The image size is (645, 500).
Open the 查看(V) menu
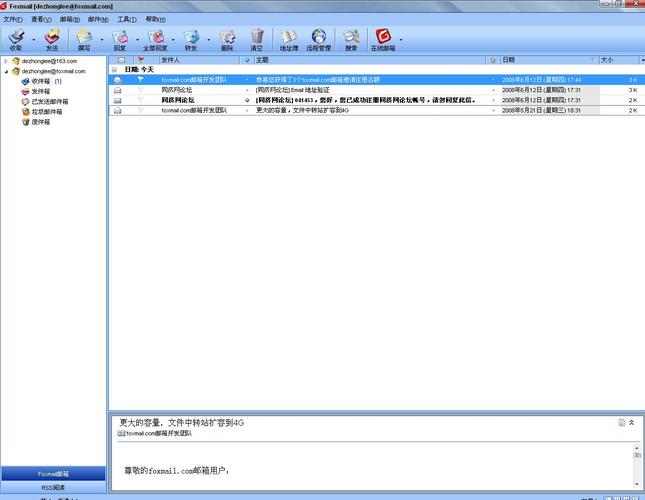(x=41, y=19)
